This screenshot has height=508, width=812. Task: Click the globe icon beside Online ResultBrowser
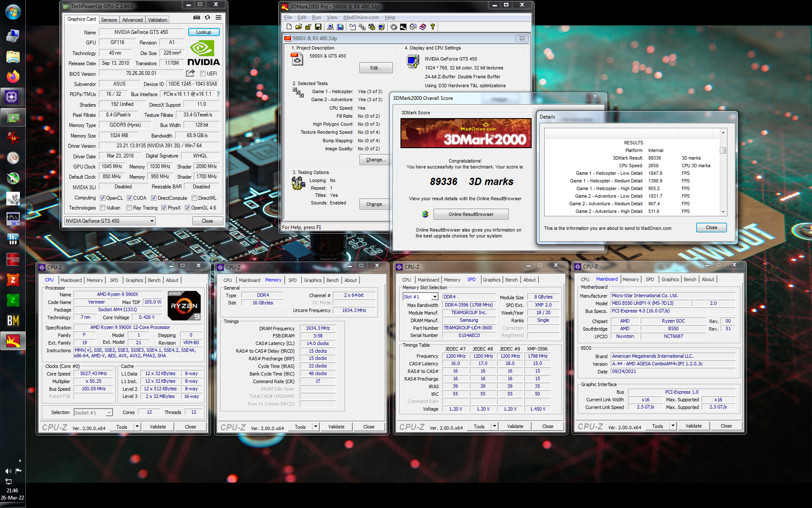pyautogui.click(x=425, y=214)
